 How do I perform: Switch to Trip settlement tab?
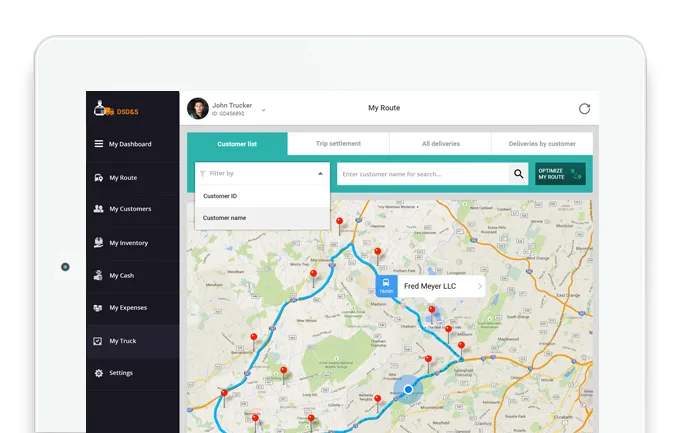tap(338, 144)
